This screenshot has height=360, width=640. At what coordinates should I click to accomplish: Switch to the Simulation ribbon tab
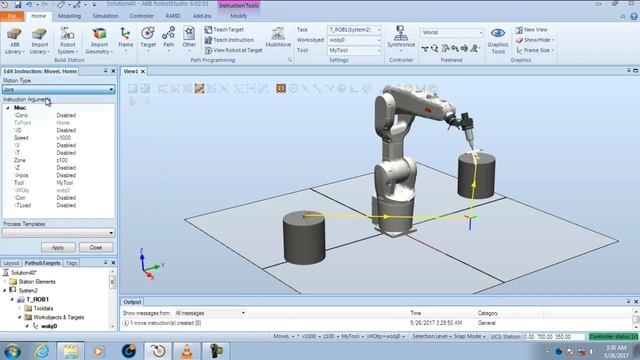(x=105, y=16)
